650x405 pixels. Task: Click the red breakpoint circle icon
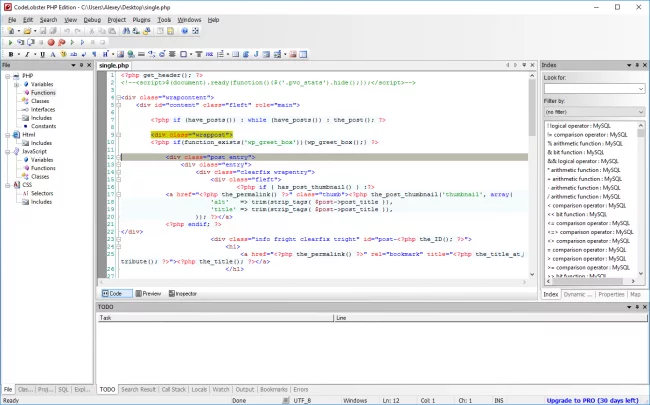coord(51,42)
